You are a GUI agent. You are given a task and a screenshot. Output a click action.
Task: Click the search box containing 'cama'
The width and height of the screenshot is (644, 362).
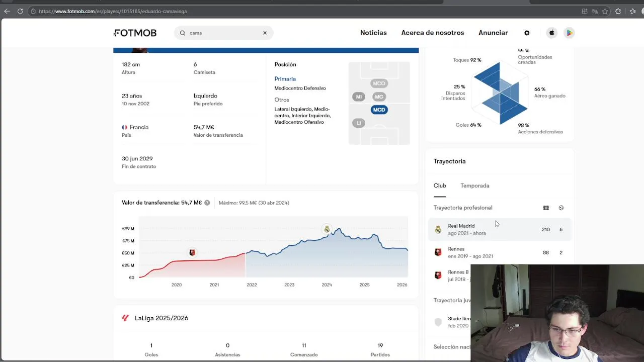pos(223,33)
